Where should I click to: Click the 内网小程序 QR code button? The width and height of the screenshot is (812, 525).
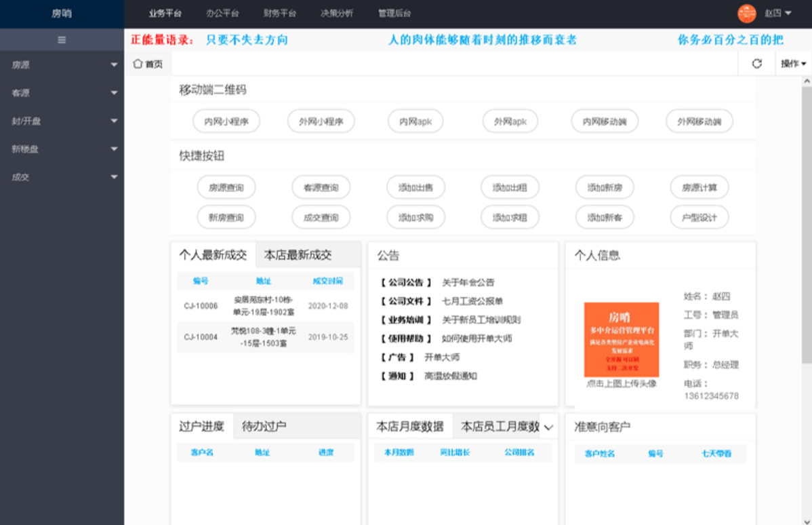click(226, 122)
